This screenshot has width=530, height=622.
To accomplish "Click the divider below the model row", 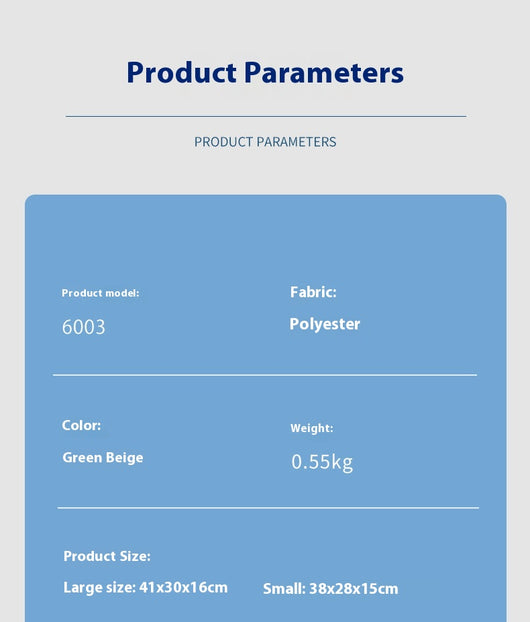I will click(x=265, y=375).
